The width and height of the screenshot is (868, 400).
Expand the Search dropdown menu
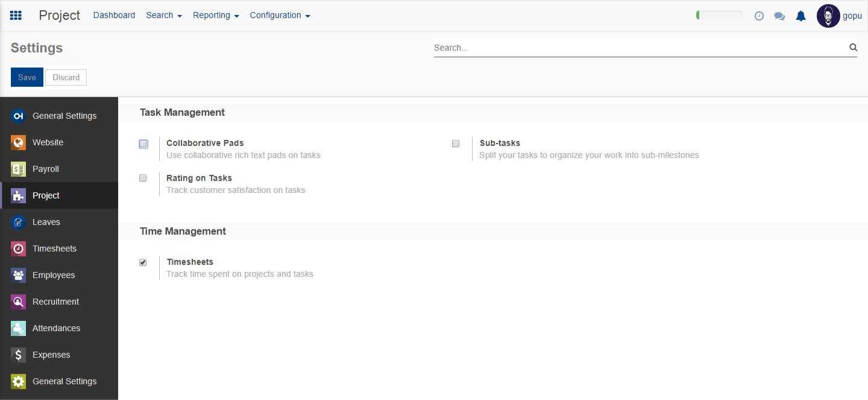tap(163, 15)
